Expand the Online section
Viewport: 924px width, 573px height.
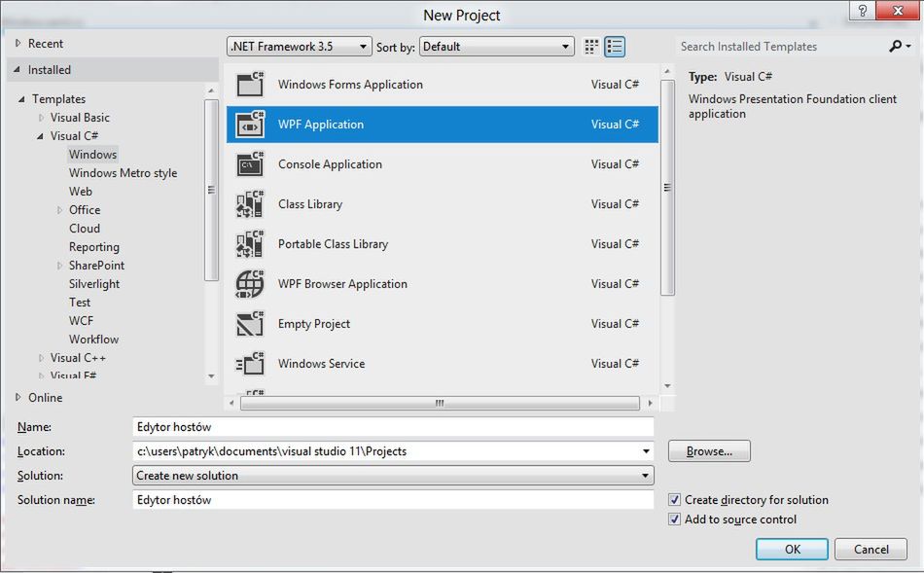pos(18,397)
